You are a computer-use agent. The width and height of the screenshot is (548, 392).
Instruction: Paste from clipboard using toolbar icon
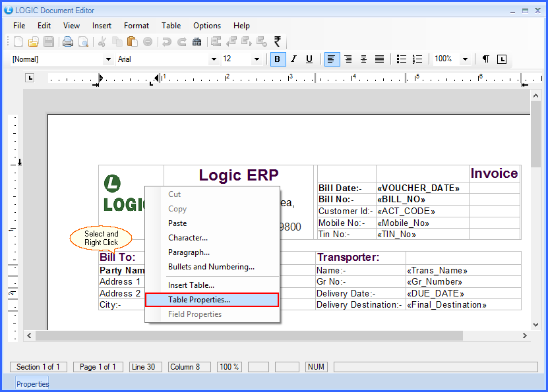click(132, 42)
